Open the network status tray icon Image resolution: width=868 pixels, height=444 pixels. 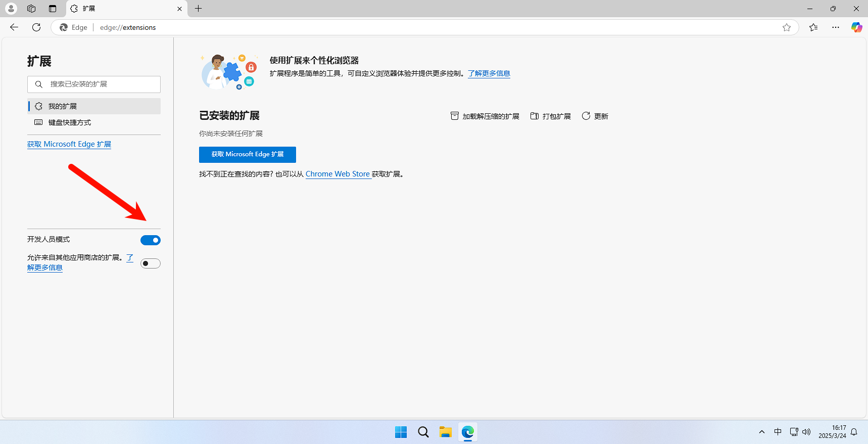794,432
